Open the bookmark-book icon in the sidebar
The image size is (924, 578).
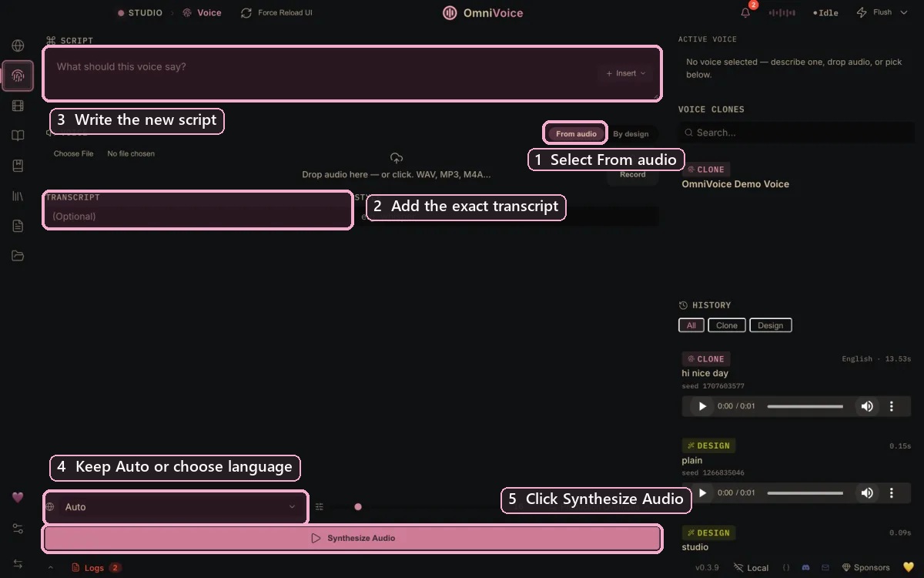[18, 166]
